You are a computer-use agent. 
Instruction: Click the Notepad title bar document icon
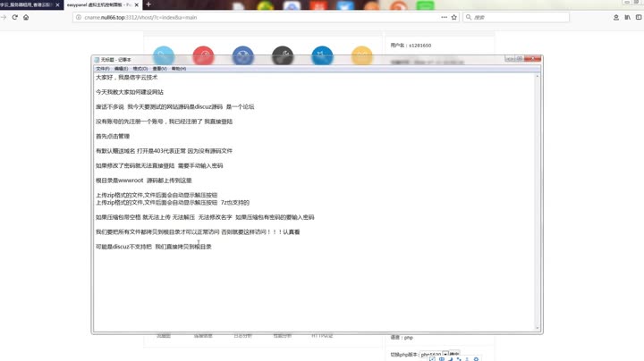coord(97,60)
